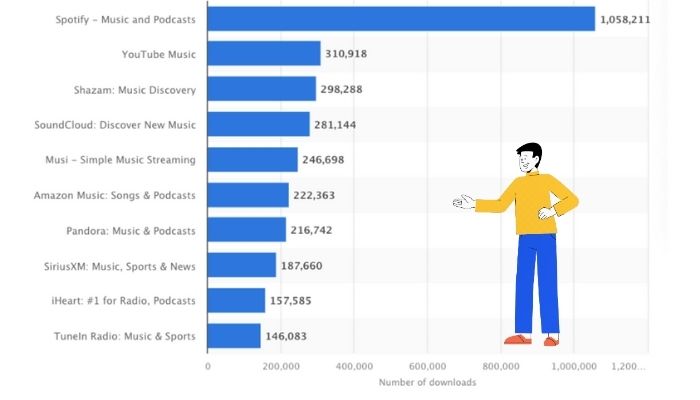Click the value 298,288
700x400 pixels.
pyautogui.click(x=342, y=89)
